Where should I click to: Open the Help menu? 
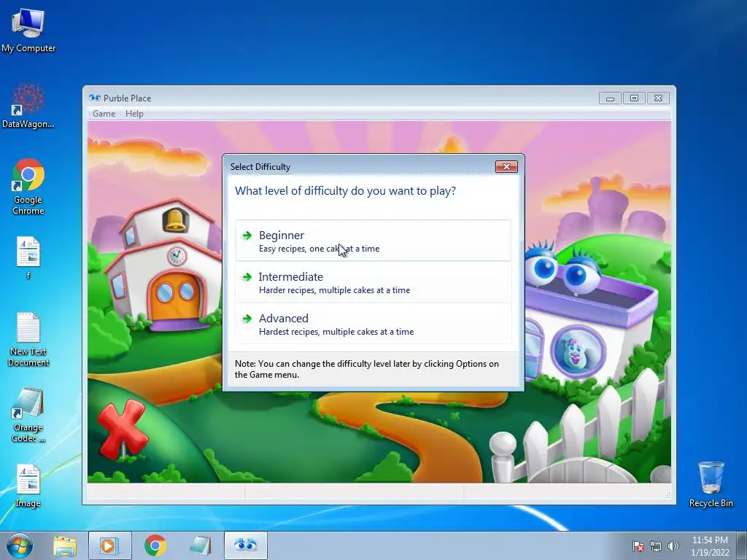point(134,114)
